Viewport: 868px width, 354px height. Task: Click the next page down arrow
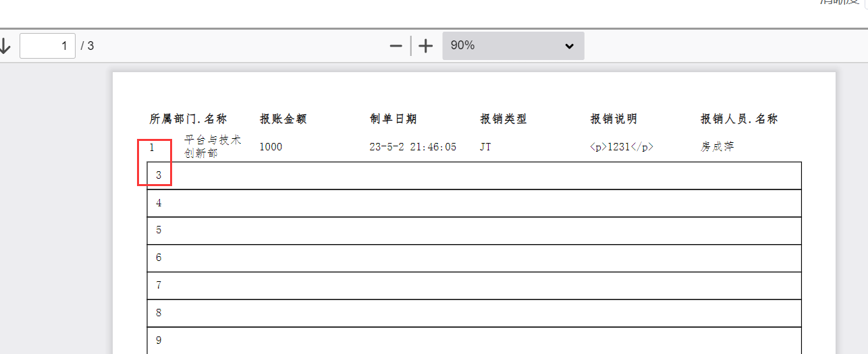5,46
